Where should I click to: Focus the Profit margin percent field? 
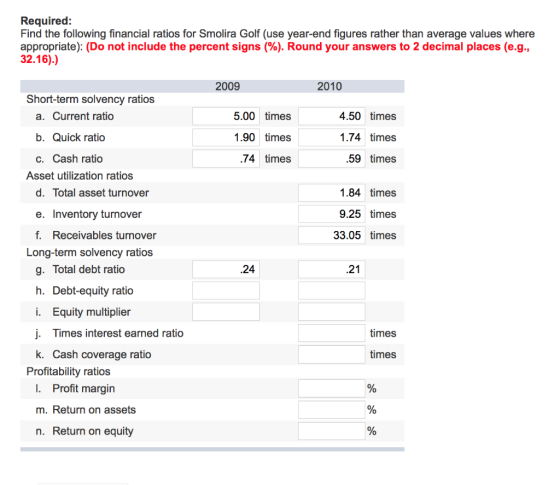tap(332, 389)
